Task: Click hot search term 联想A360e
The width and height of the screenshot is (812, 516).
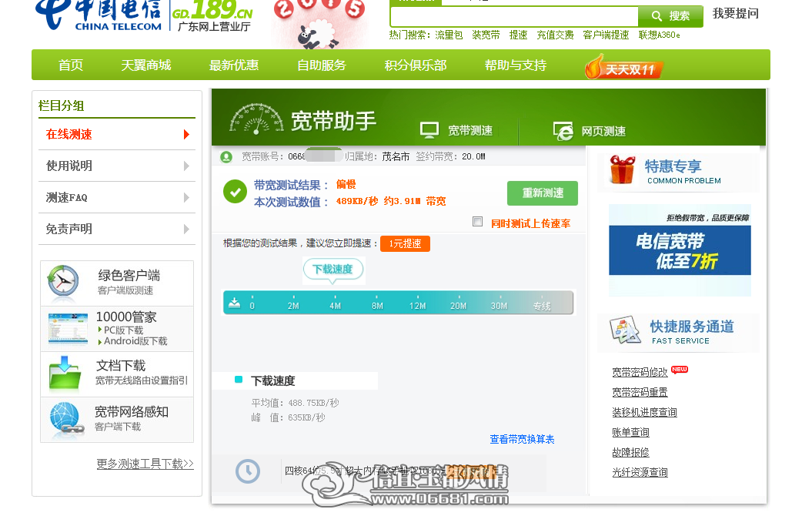Action: pyautogui.click(x=660, y=35)
